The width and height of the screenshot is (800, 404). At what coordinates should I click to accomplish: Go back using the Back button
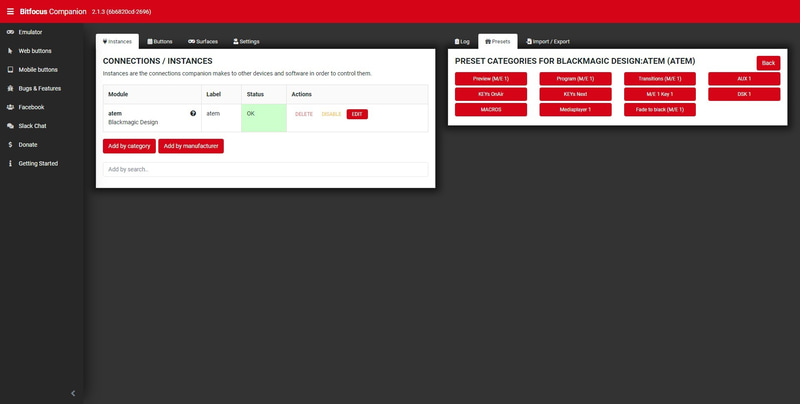point(768,63)
